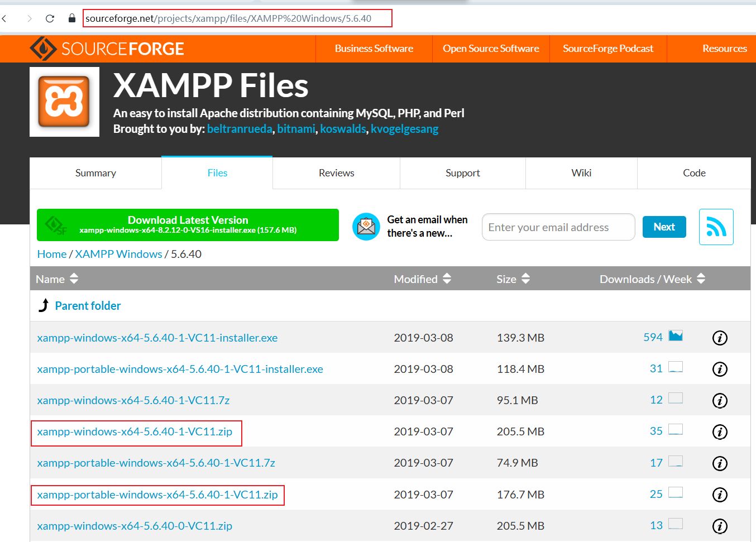Screen dimensions: 756x542
Task: Reload the page with the refresh icon
Action: click(x=50, y=18)
